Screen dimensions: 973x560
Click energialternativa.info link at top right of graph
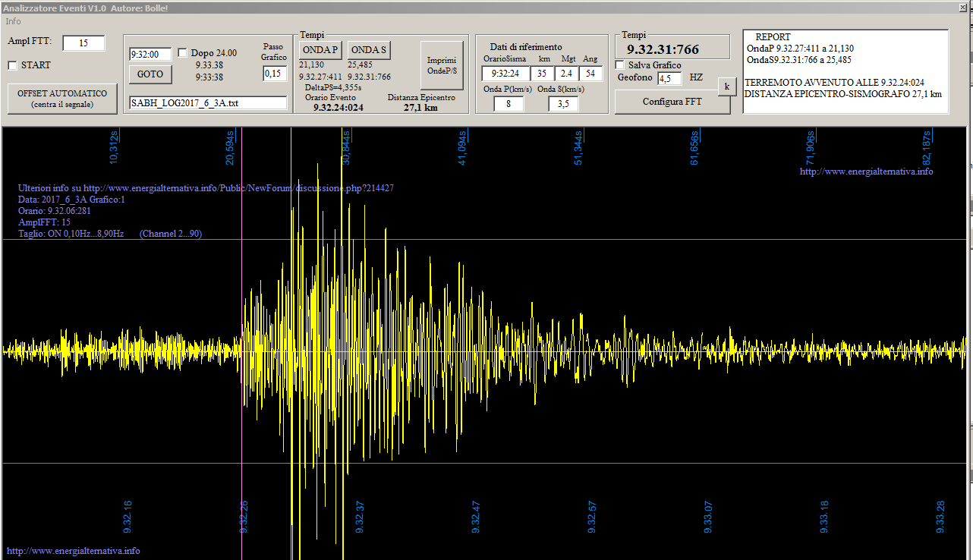click(x=866, y=171)
